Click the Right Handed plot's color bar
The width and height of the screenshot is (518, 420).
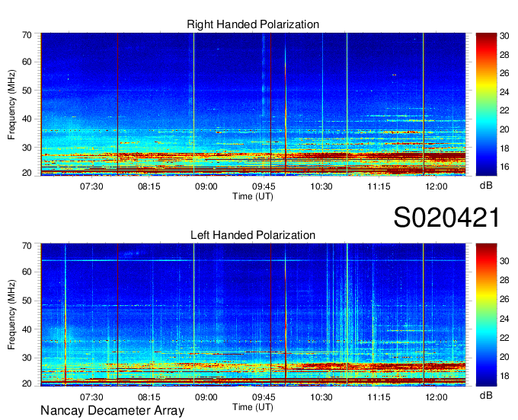click(486, 104)
